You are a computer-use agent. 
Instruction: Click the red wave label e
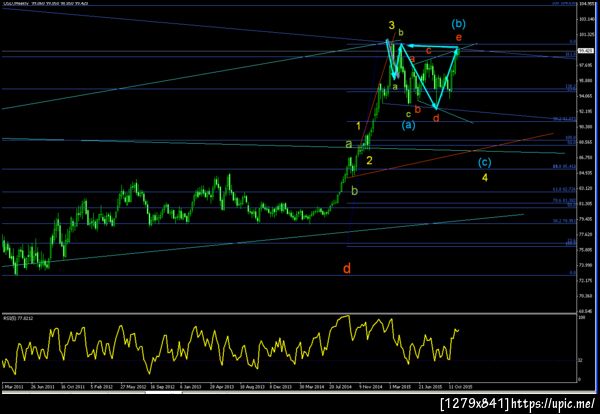coord(459,38)
